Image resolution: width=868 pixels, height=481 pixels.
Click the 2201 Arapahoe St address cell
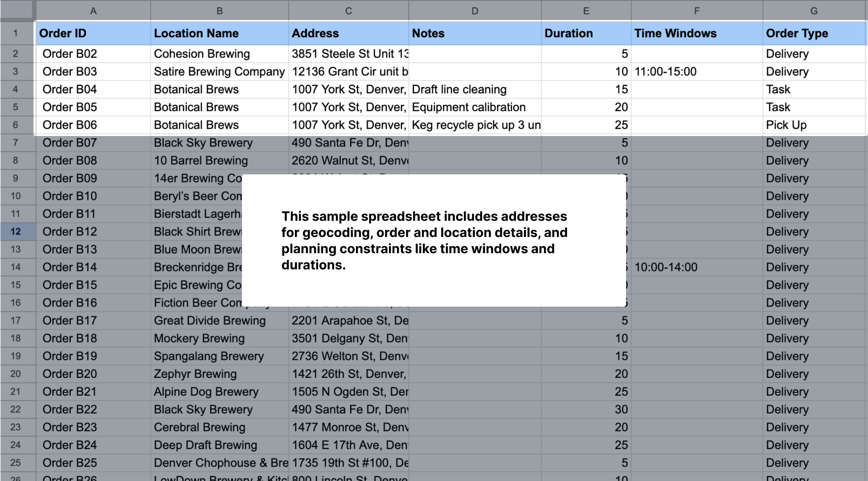(348, 321)
